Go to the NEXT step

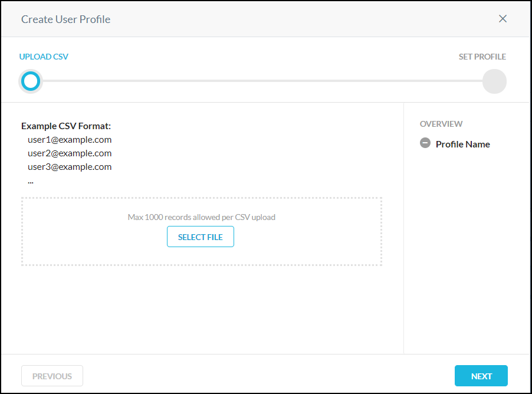(x=481, y=376)
